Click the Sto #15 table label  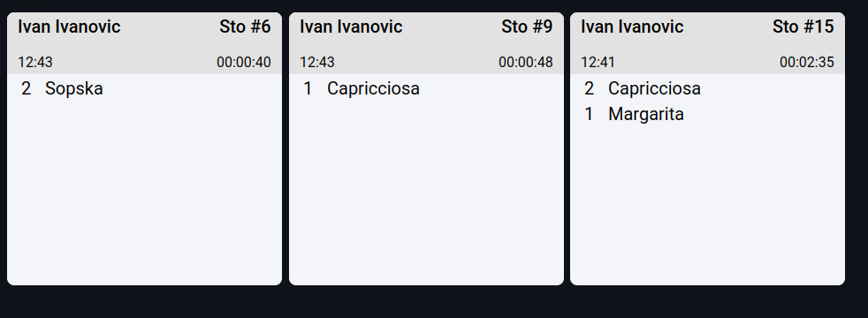tap(803, 26)
